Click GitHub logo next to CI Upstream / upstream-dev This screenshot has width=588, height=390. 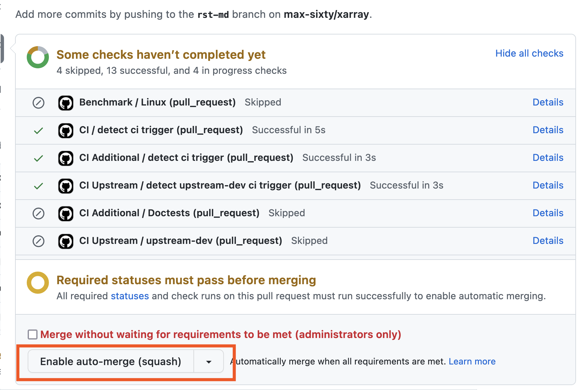(x=66, y=241)
